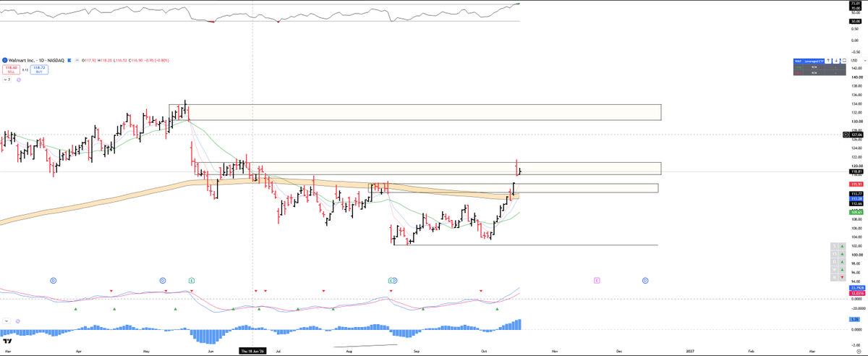
Task: Click the up arrow icon in Leveraged ETF table
Action: coord(828,61)
